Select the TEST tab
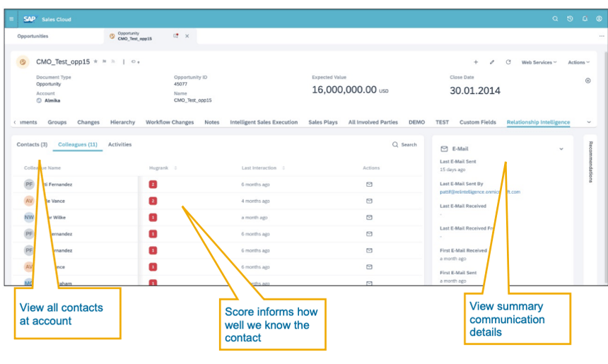The width and height of the screenshot is (608, 364). [x=442, y=122]
